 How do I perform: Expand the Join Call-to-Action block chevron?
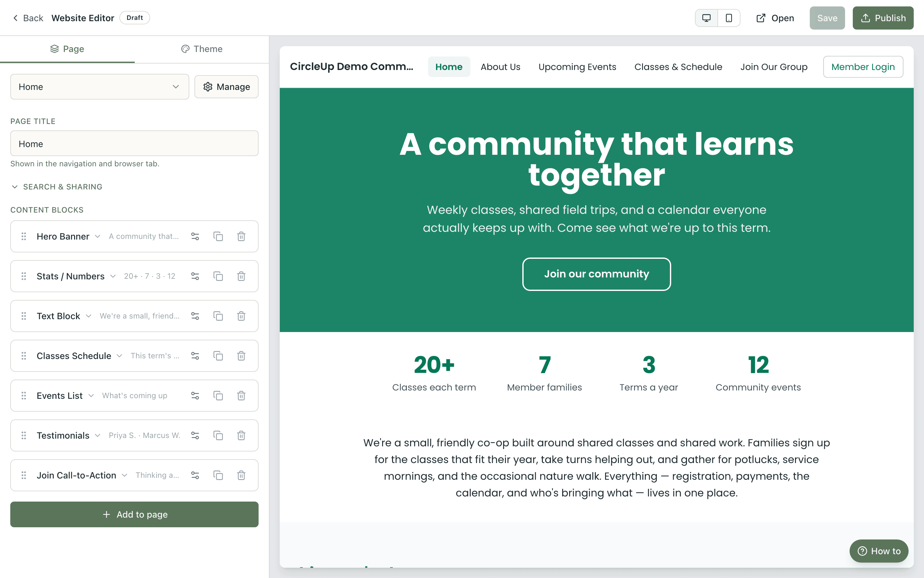point(124,475)
